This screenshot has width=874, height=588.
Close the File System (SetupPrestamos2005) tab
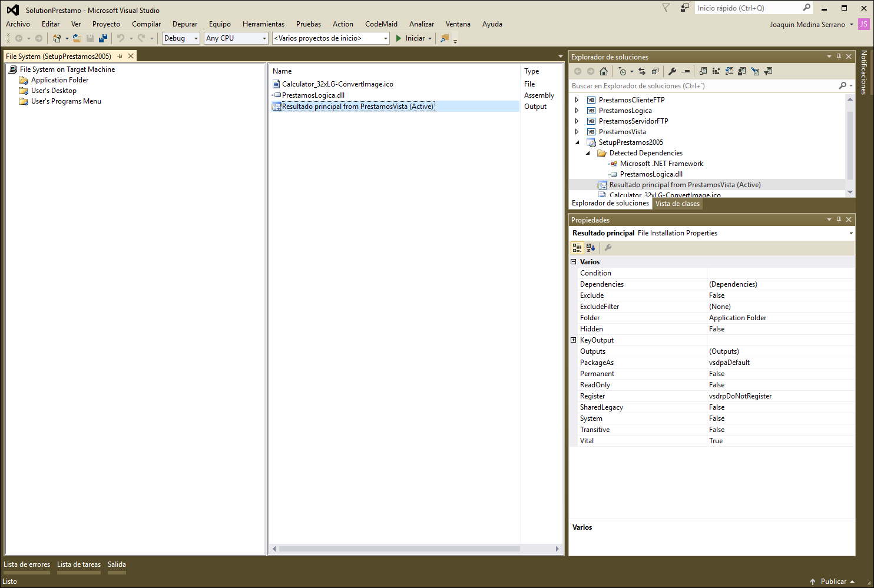(131, 57)
